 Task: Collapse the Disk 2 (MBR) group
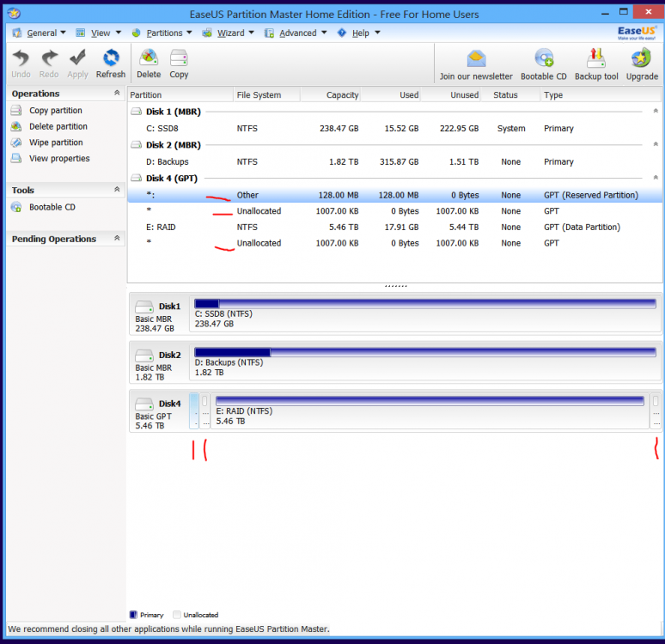[656, 144]
